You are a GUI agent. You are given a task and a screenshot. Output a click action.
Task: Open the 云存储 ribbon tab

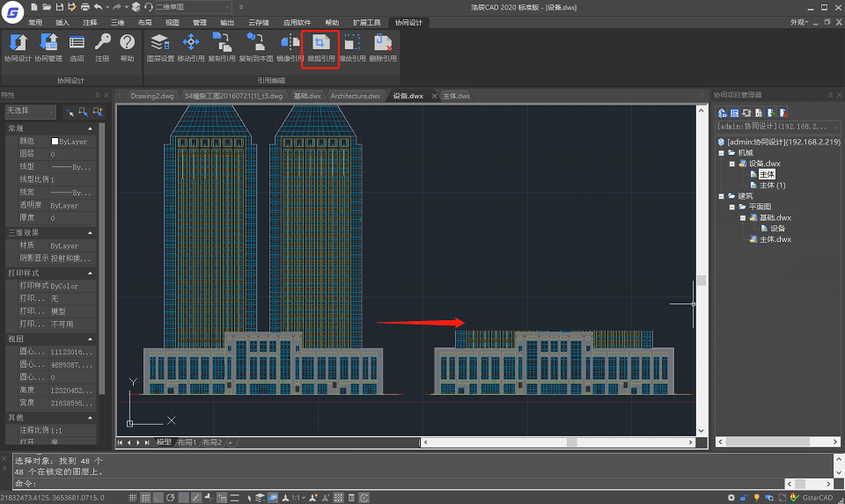258,23
